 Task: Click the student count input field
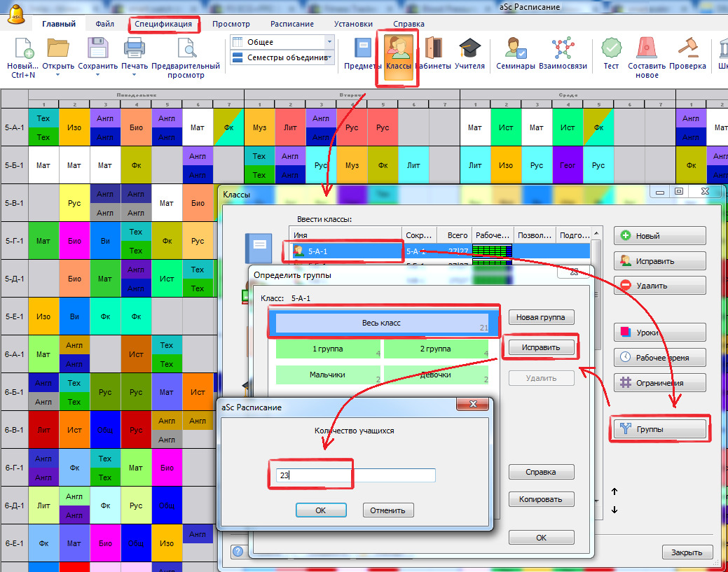pos(355,475)
